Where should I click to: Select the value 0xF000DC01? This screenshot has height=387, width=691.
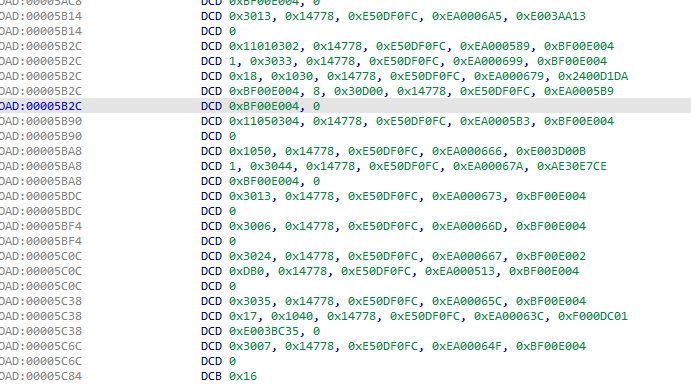click(x=593, y=316)
